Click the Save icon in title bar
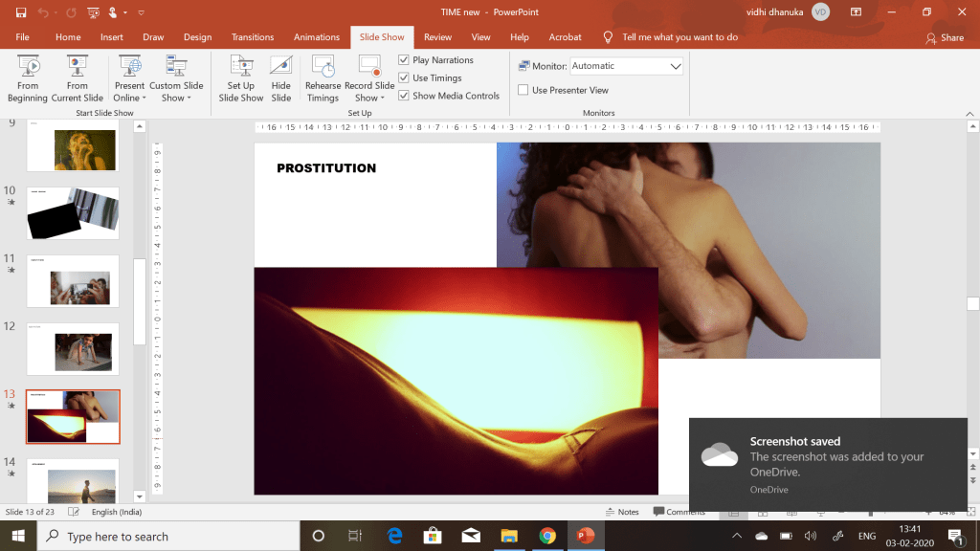Viewport: 980px width, 551px height. [21, 12]
